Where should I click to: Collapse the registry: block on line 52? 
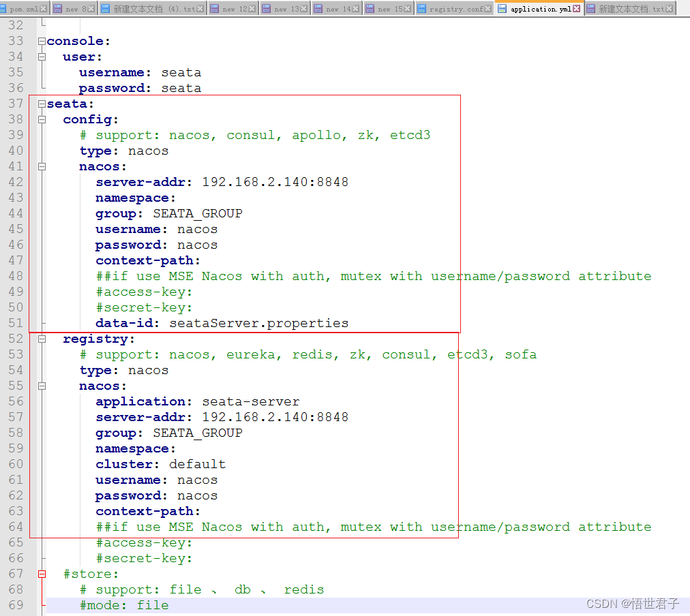[42, 339]
